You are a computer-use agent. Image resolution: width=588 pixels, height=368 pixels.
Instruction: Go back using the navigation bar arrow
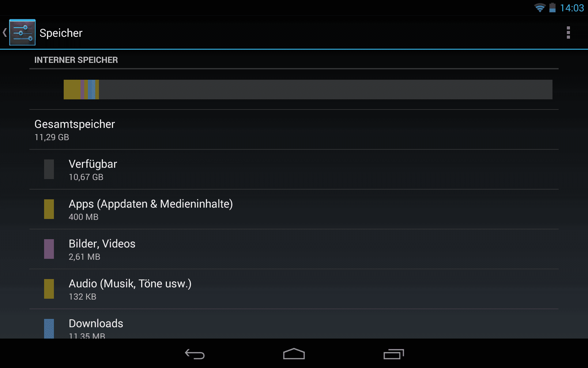[195, 354]
